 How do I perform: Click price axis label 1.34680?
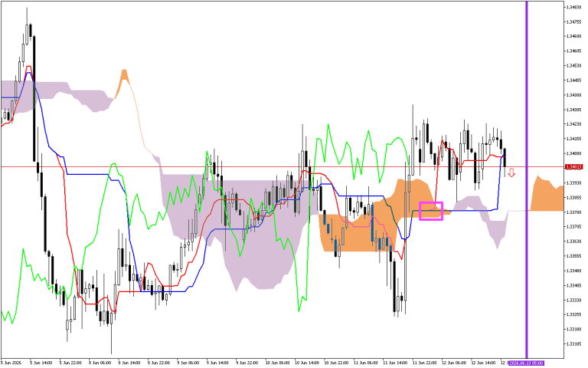(x=573, y=37)
